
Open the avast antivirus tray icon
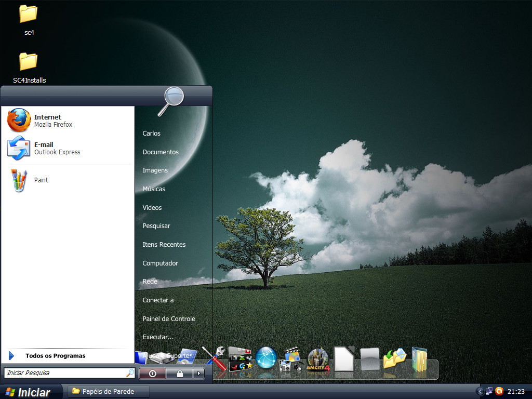[x=499, y=391]
